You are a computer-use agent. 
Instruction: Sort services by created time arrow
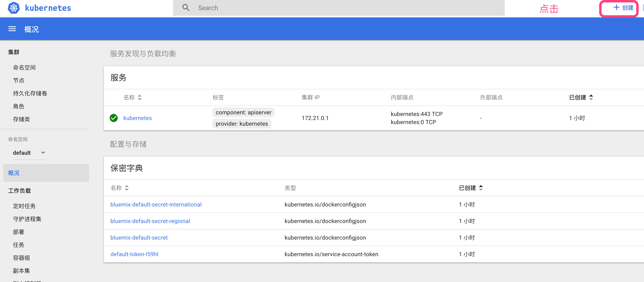(591, 97)
